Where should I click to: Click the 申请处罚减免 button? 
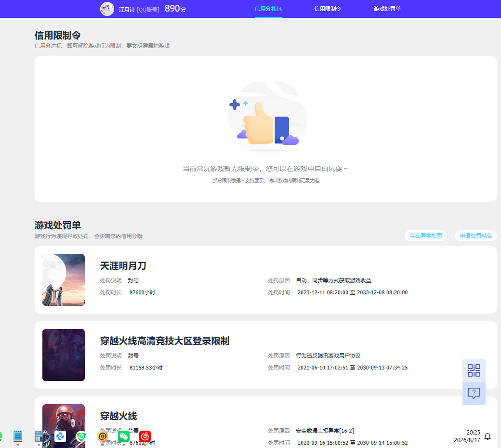click(x=476, y=236)
